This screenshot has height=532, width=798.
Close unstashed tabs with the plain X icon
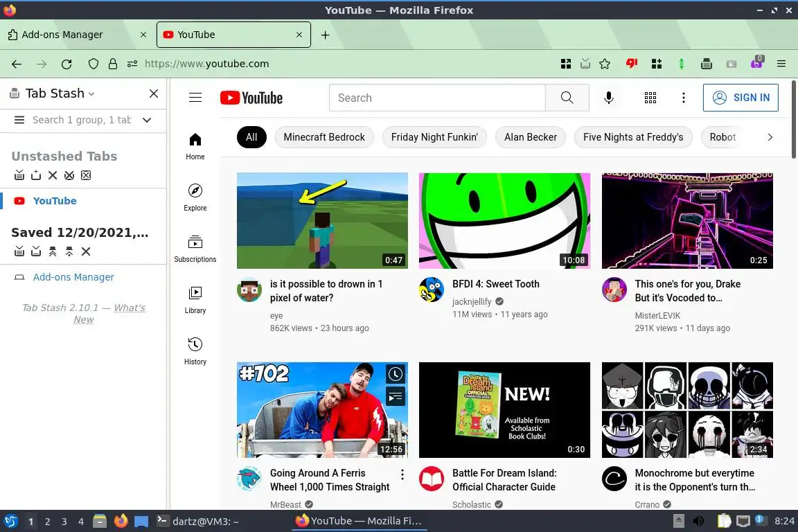(53, 175)
